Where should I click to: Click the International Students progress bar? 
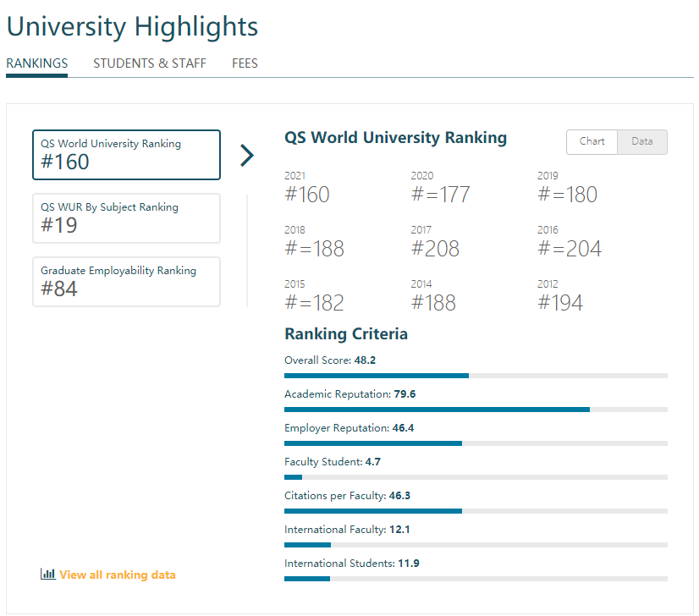(x=476, y=579)
